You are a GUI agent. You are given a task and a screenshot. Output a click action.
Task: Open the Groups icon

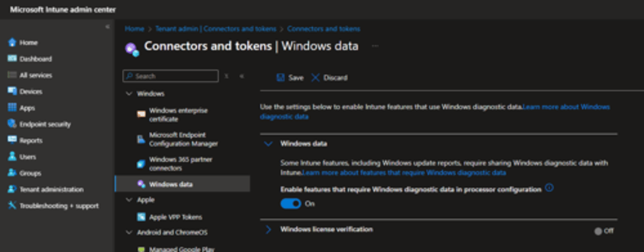click(x=12, y=173)
